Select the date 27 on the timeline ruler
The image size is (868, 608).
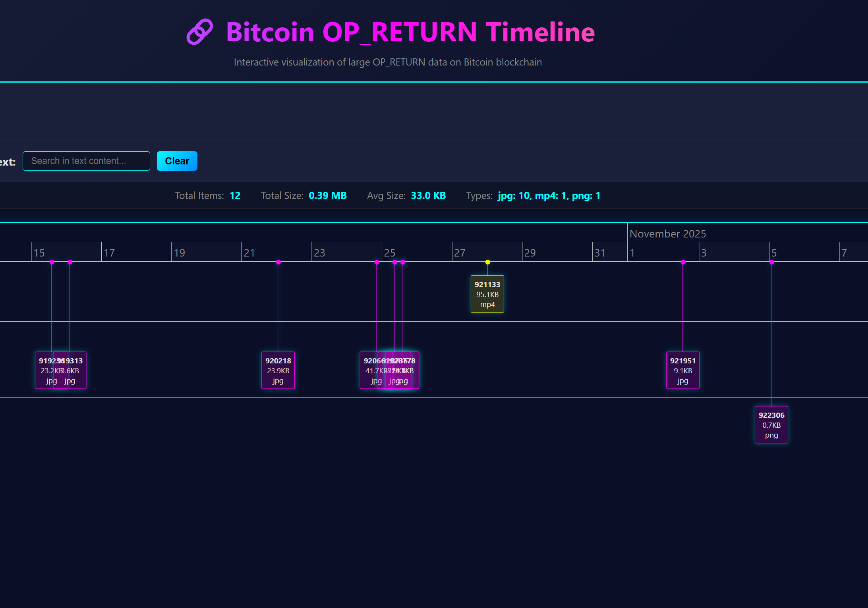(x=460, y=253)
